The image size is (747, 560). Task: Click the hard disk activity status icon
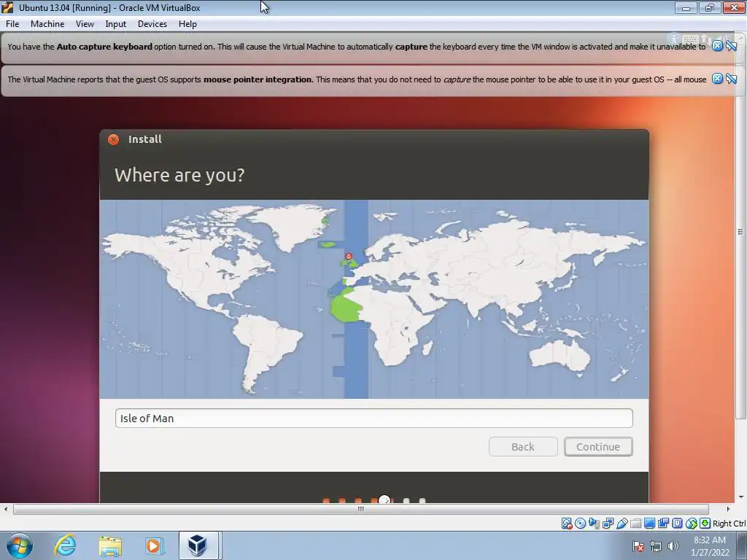567,524
